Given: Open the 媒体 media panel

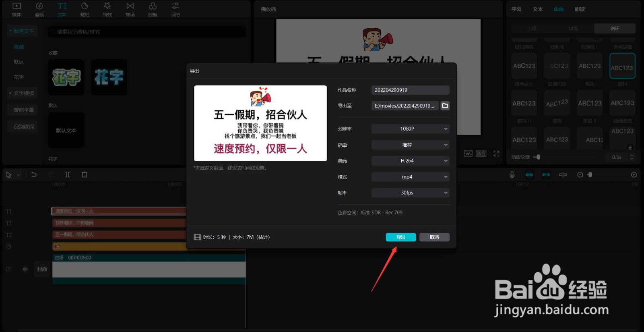Looking at the screenshot, I should point(17,9).
